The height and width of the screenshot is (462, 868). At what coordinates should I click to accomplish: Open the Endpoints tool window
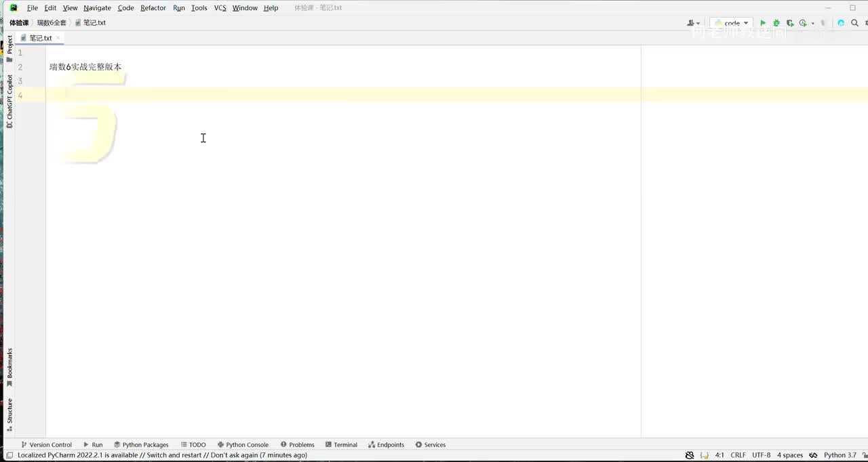386,445
